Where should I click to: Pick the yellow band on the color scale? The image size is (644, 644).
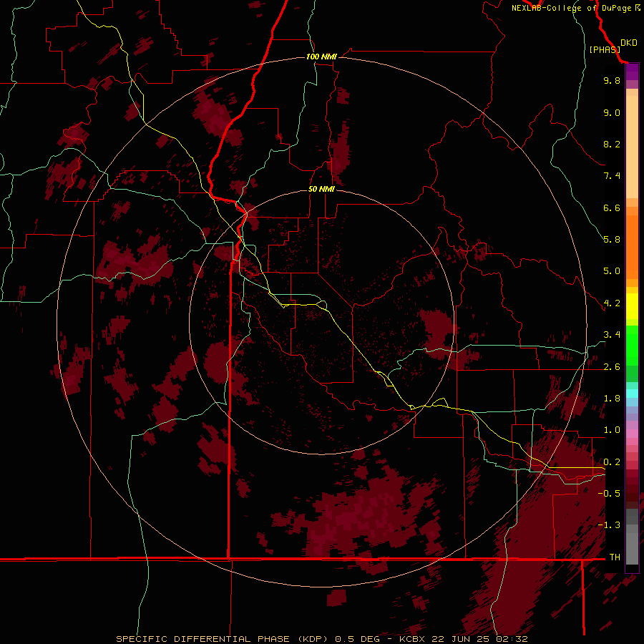pyautogui.click(x=632, y=306)
